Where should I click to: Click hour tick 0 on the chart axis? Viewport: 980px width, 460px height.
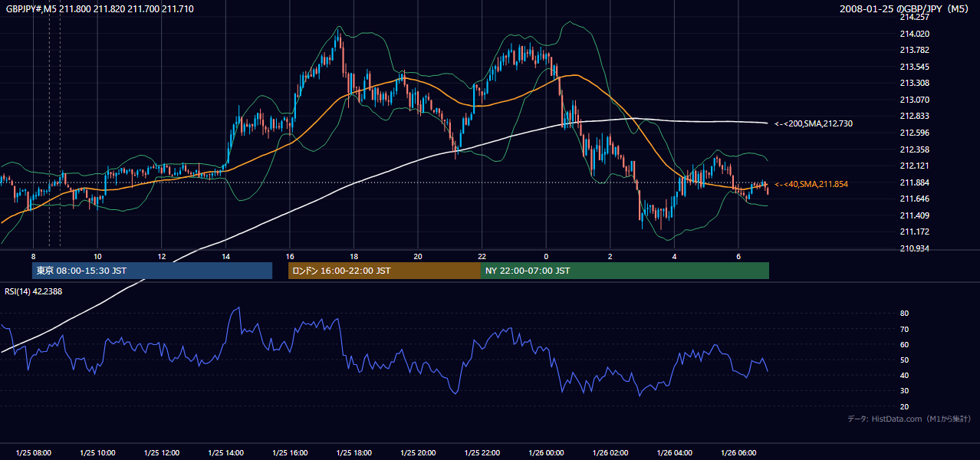pos(546,256)
